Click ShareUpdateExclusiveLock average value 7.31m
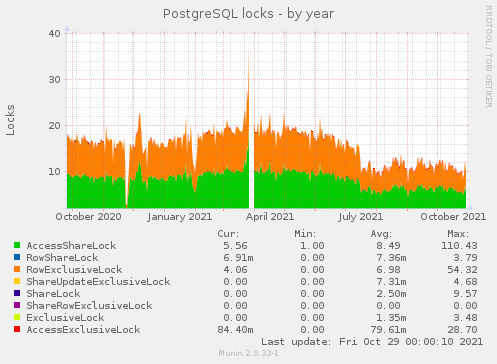497x364 pixels. coord(391,282)
